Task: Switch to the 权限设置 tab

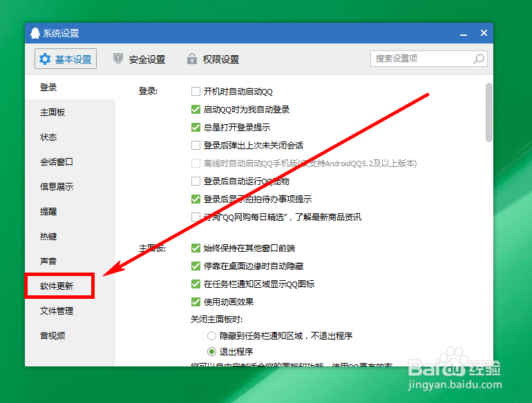Action: pyautogui.click(x=213, y=59)
